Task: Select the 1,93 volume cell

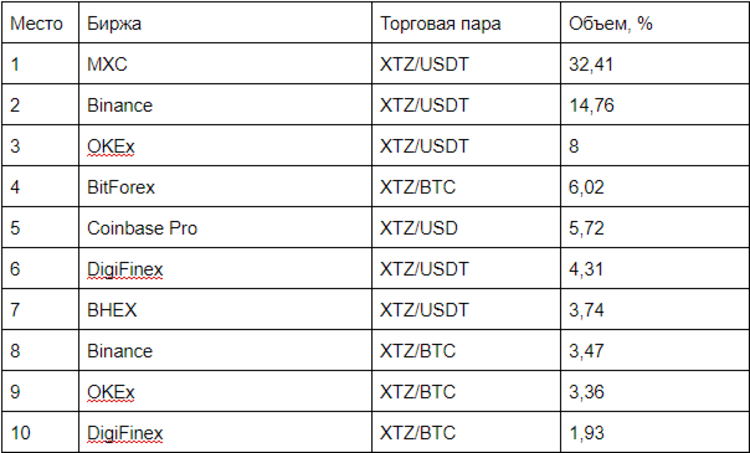Action: click(585, 433)
